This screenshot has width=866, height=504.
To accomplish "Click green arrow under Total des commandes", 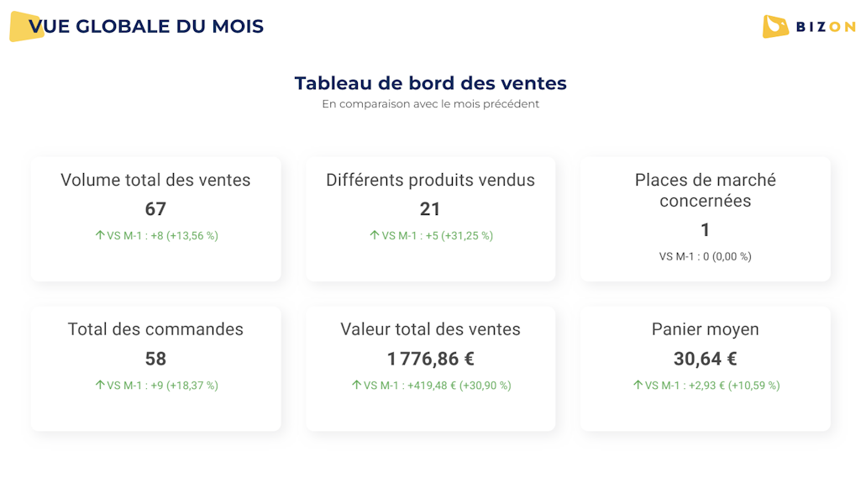I will pyautogui.click(x=100, y=385).
